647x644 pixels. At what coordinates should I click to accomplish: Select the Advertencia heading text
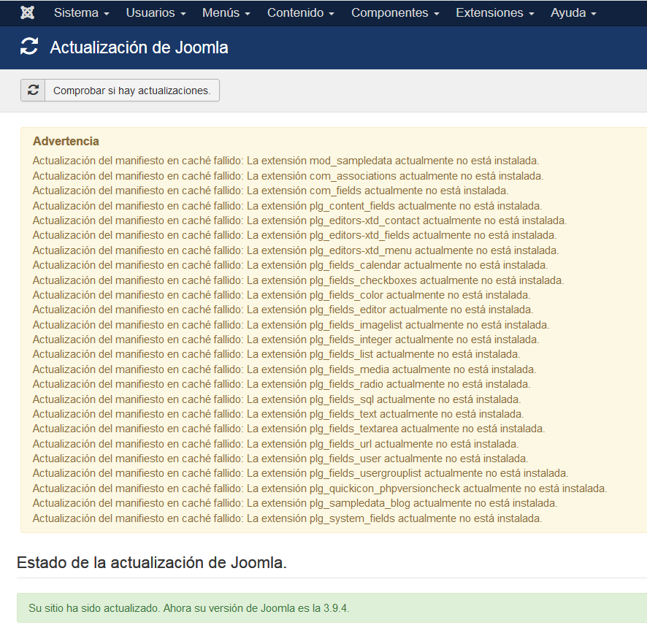tap(66, 141)
